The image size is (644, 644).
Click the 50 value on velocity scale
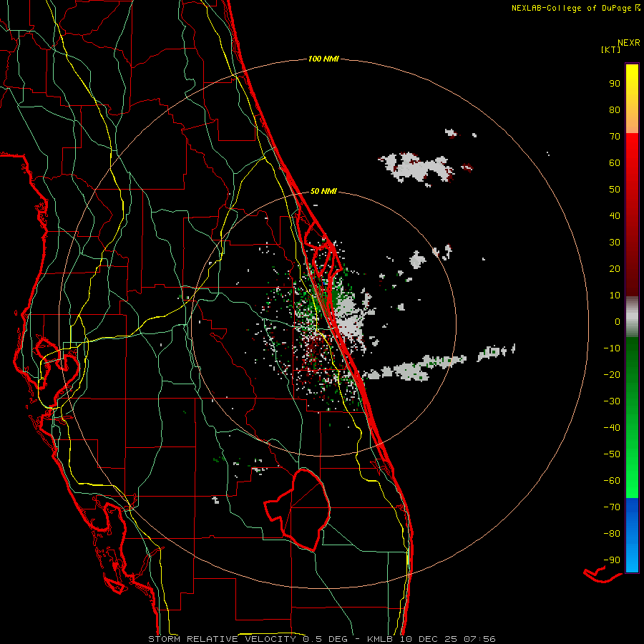pos(615,190)
